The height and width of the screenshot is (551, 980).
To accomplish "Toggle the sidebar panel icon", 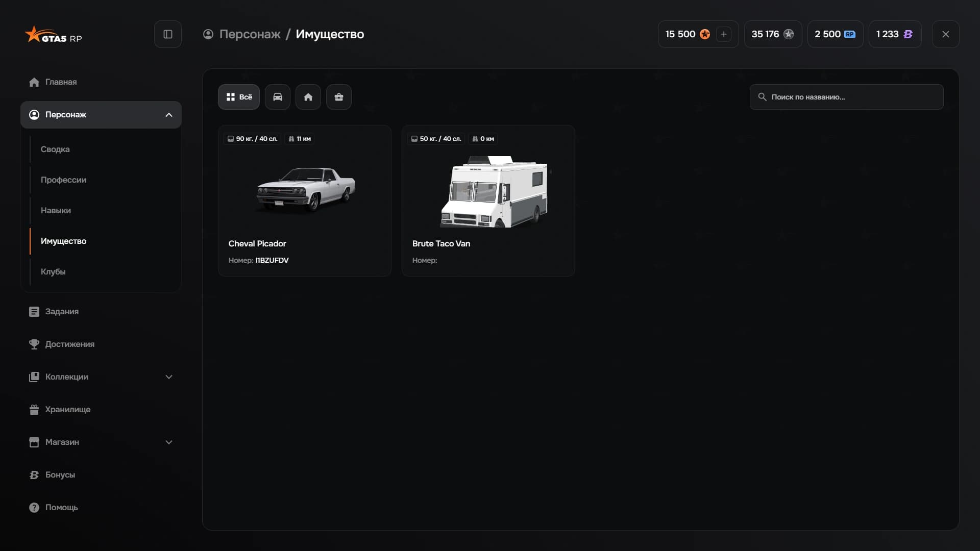I will tap(168, 34).
